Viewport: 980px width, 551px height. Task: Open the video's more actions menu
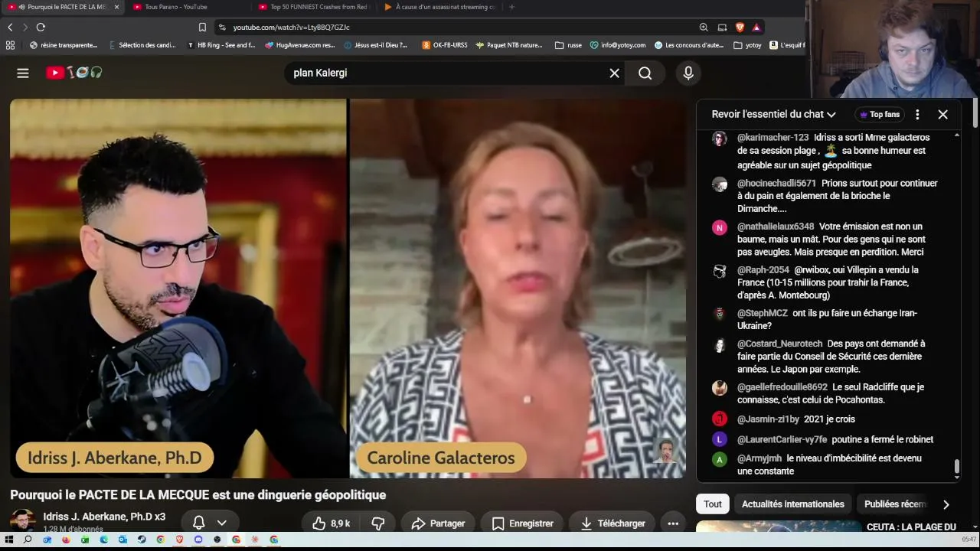(673, 523)
